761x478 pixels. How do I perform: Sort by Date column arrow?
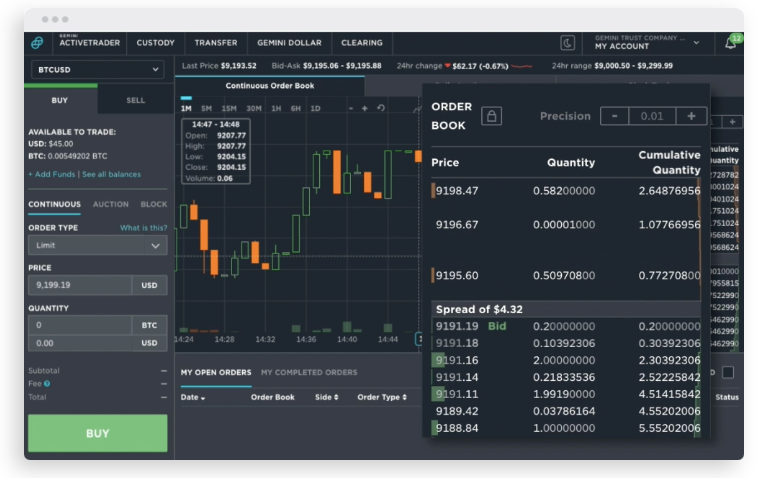click(x=203, y=398)
